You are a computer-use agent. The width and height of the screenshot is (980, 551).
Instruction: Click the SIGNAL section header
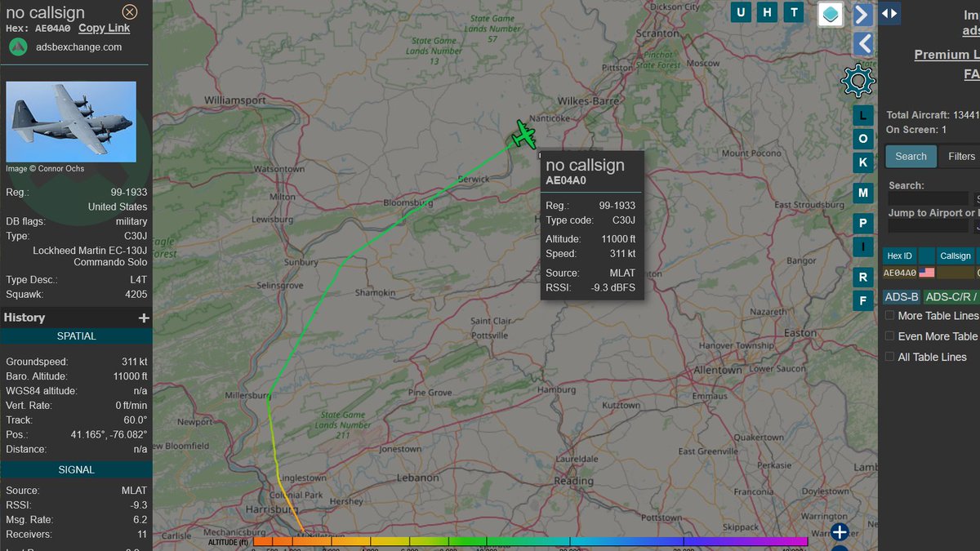tap(76, 470)
